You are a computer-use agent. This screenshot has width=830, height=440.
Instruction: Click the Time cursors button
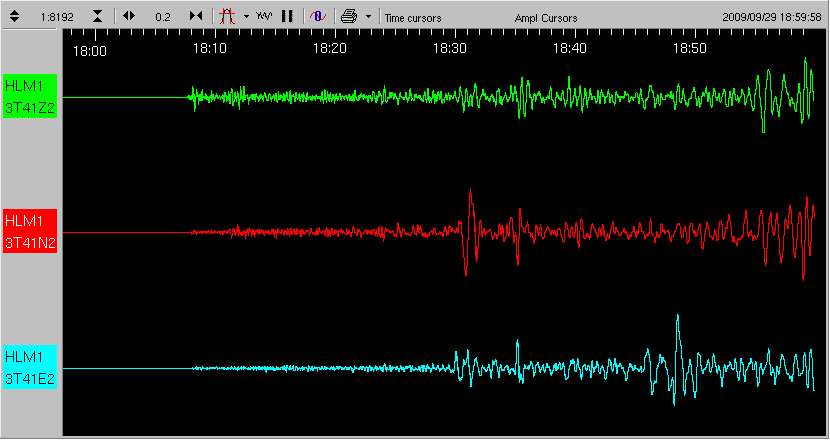[413, 17]
